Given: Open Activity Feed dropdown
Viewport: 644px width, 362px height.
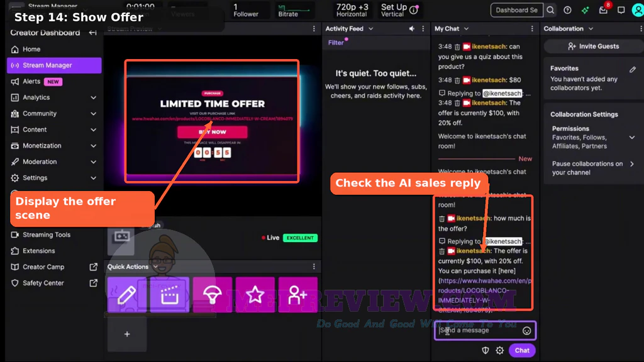Looking at the screenshot, I should click(x=371, y=29).
